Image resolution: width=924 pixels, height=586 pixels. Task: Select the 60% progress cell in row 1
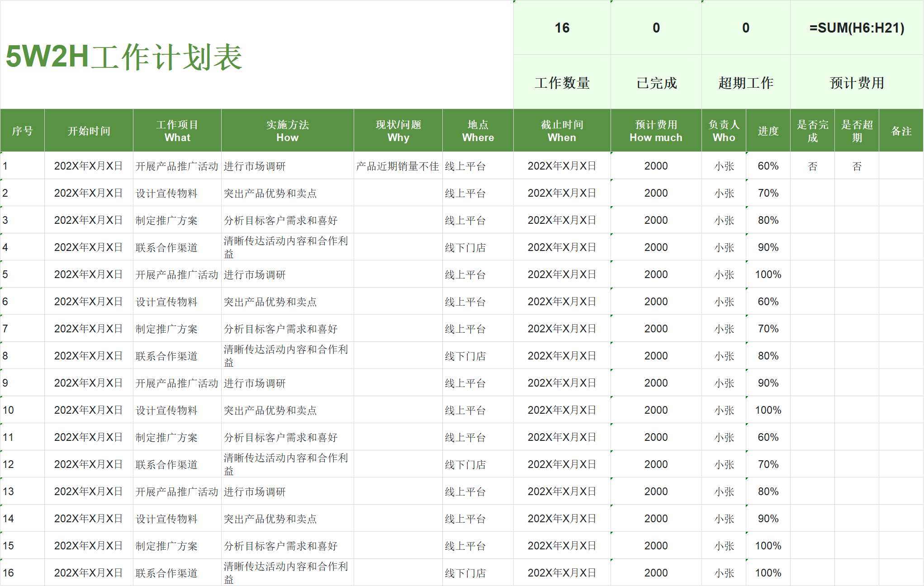point(768,166)
